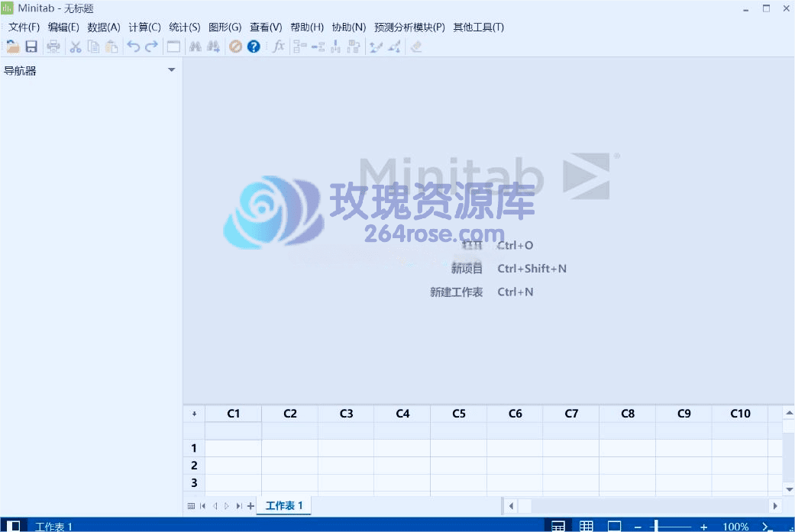Viewport: 795px width, 532px height.
Task: Toggle the far-left status bar panel icon
Action: coord(13,526)
